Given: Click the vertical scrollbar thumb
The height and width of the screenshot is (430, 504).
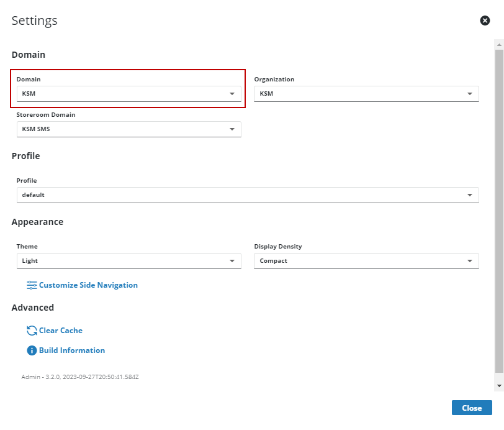Looking at the screenshot, I should point(499,211).
